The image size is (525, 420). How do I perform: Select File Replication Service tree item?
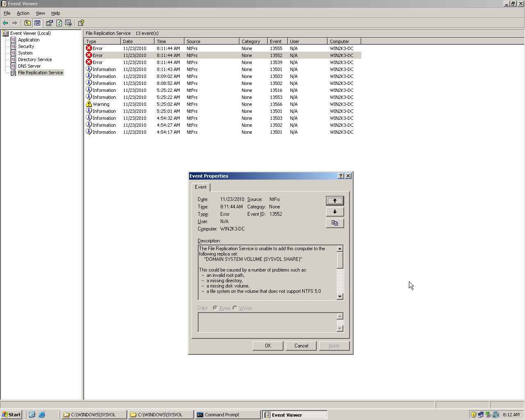coord(40,73)
